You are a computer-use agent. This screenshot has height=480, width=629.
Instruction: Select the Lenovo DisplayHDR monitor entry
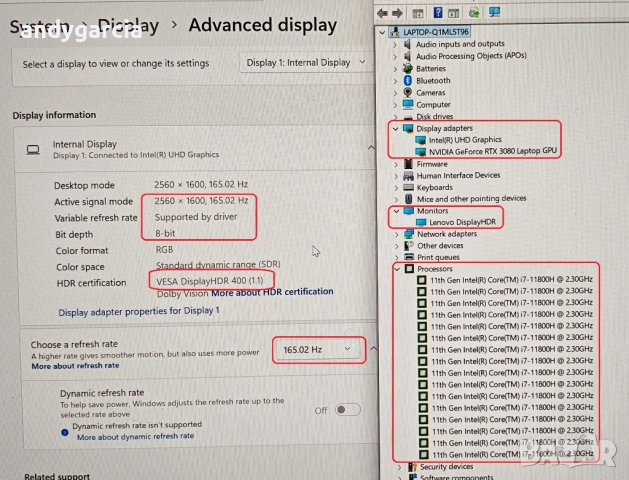click(464, 222)
